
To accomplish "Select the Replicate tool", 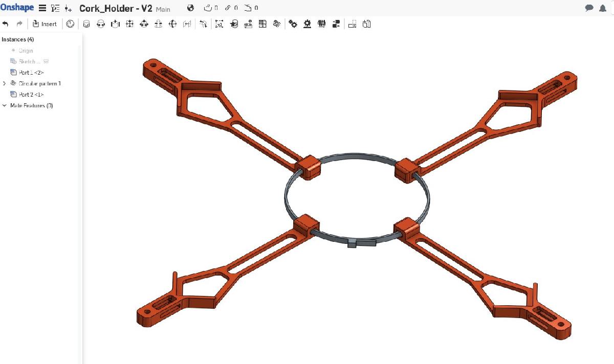I will (234, 24).
